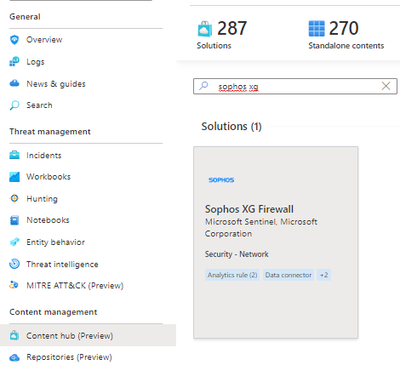Viewport: 400px width, 370px height.
Task: Click into the content hub search field
Action: tap(295, 86)
